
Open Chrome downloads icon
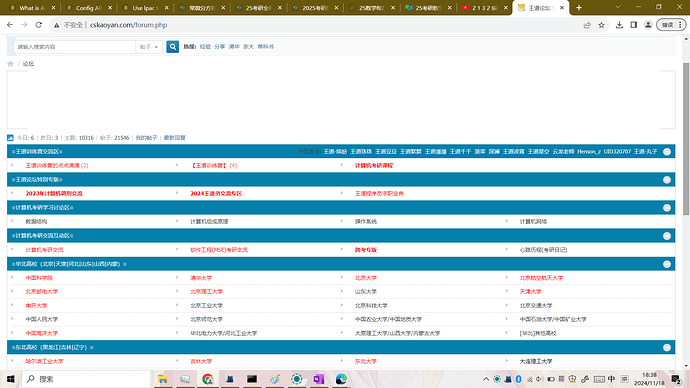pos(619,25)
